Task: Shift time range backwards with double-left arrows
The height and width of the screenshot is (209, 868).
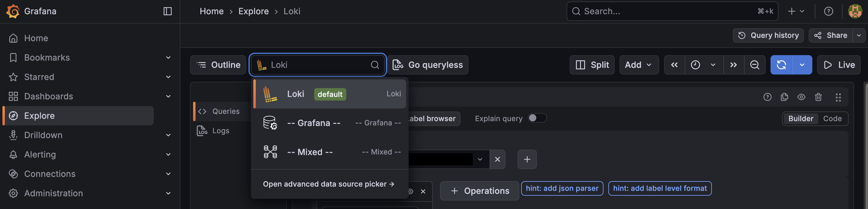Action: 674,65
